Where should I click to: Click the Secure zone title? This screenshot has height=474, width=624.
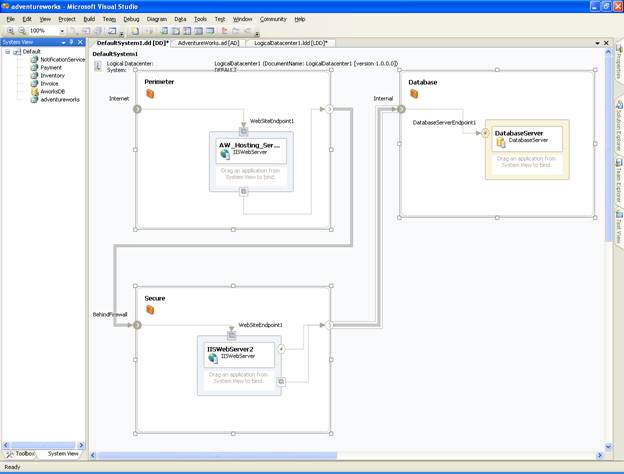click(x=155, y=298)
